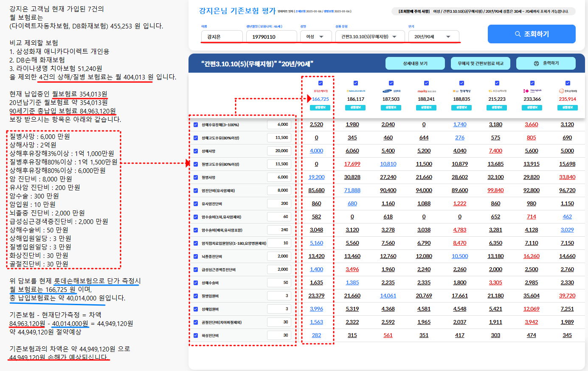Screen dimensions: 588x371
Task: Click the Hyundai Marine insurance logo
Action: tap(461, 91)
